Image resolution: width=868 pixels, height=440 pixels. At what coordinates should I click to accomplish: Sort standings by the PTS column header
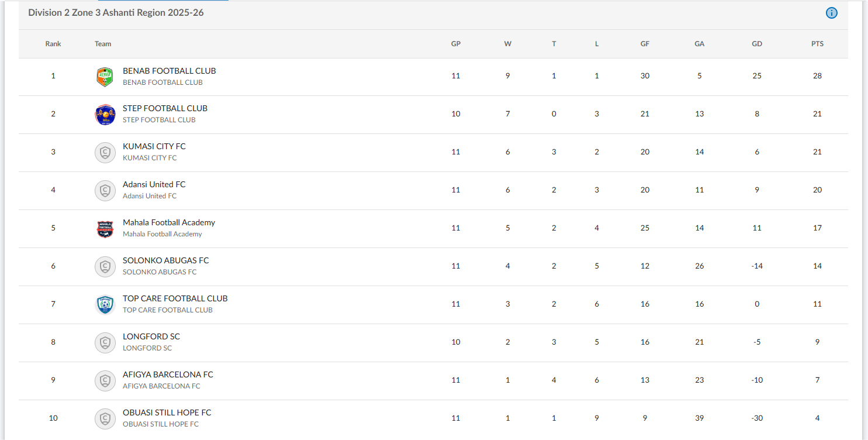tap(817, 44)
